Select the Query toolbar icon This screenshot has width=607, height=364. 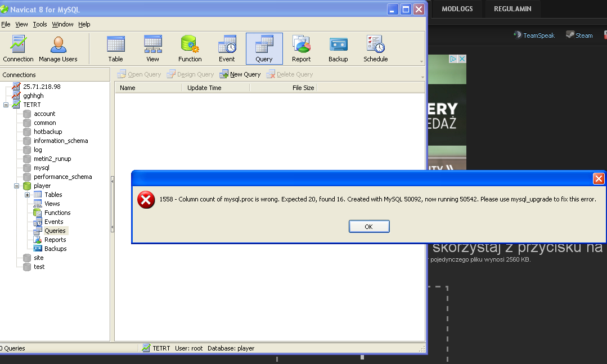(264, 49)
